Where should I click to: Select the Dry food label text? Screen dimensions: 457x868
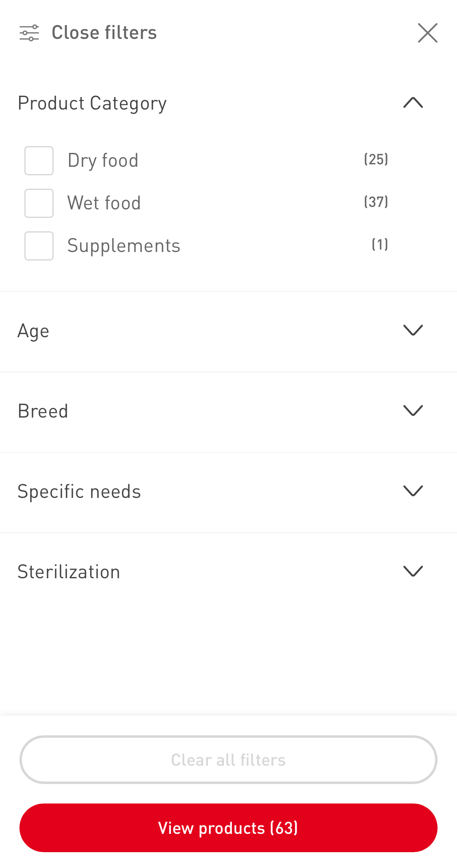coord(103,160)
